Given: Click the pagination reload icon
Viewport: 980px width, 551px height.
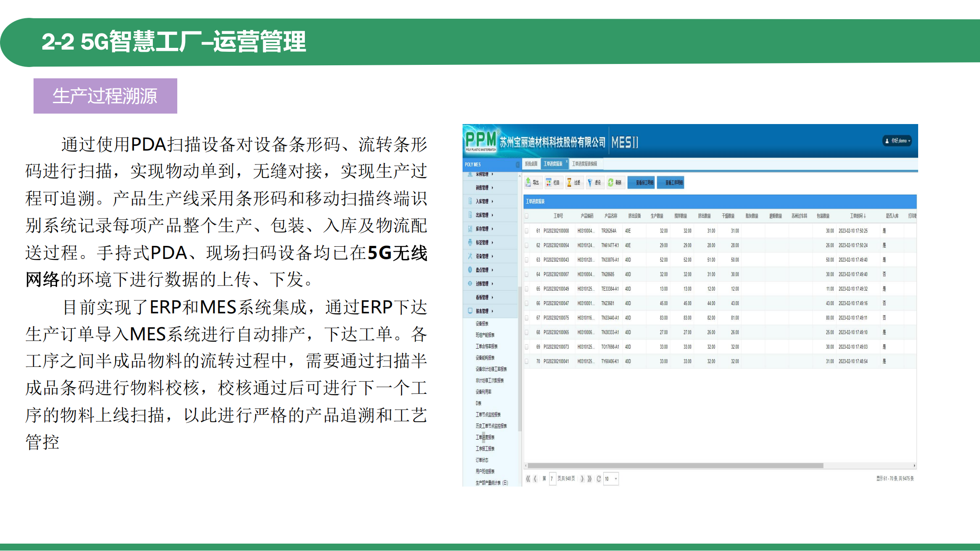Looking at the screenshot, I should 599,479.
